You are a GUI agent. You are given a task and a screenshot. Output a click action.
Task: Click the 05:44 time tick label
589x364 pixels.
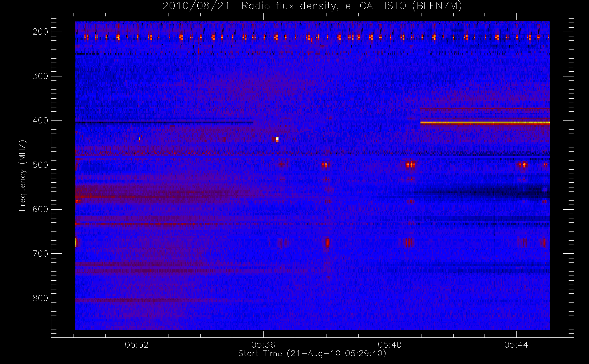tap(516, 345)
